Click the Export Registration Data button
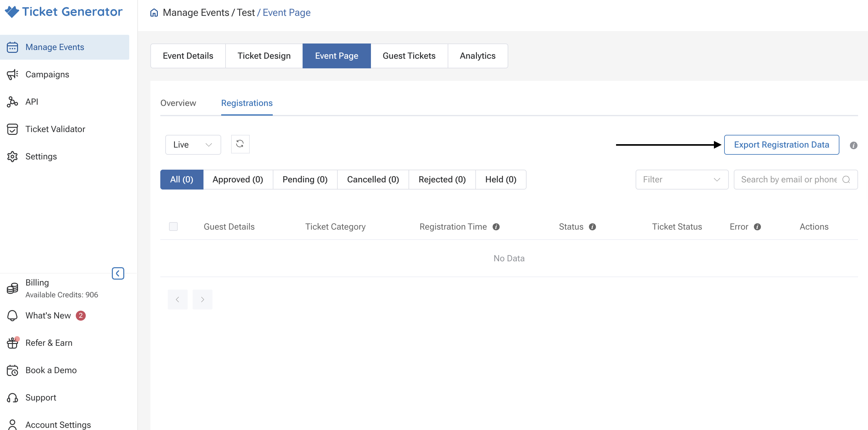This screenshot has width=868, height=430. (x=781, y=145)
